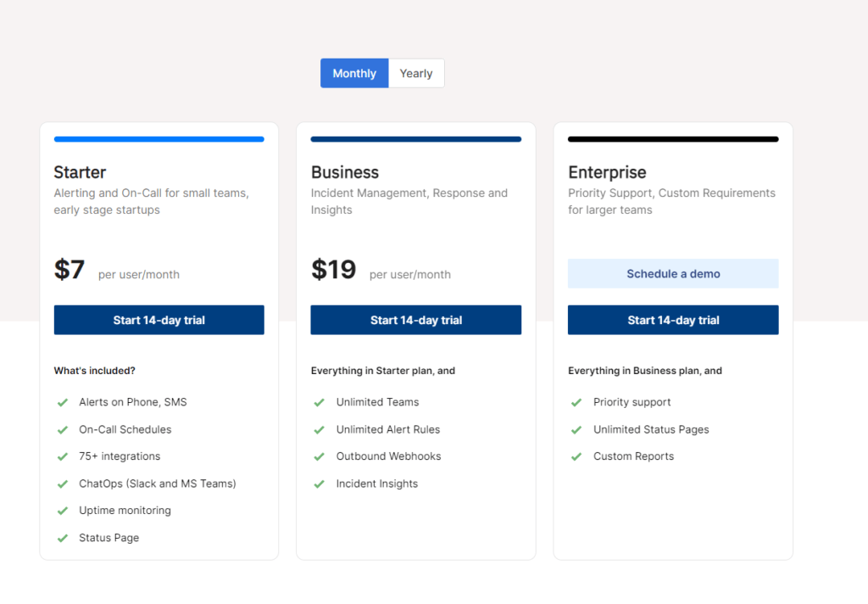Click checkmark next to Priority support

(576, 402)
